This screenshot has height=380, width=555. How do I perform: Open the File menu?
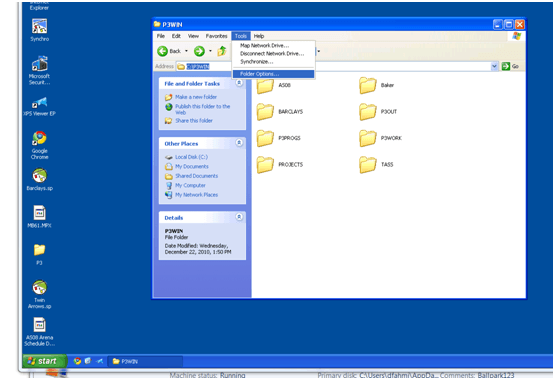point(161,36)
